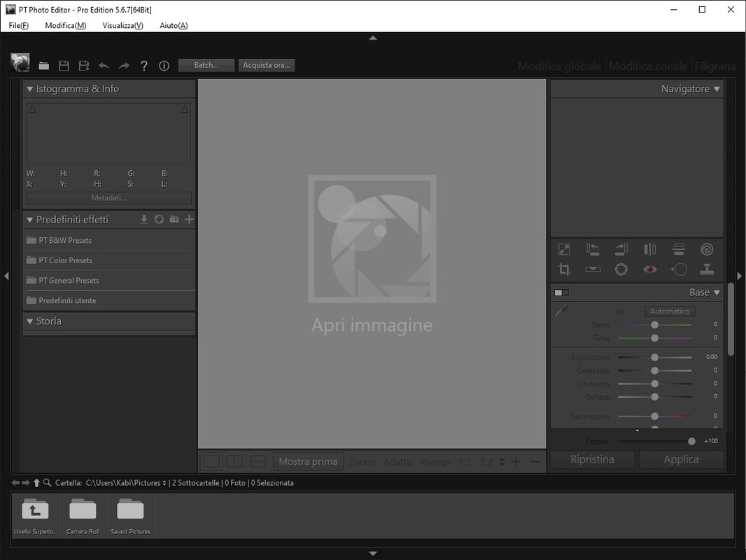This screenshot has height=560, width=746.
Task: Collapse the Predefiniti effetti panel
Action: point(29,220)
